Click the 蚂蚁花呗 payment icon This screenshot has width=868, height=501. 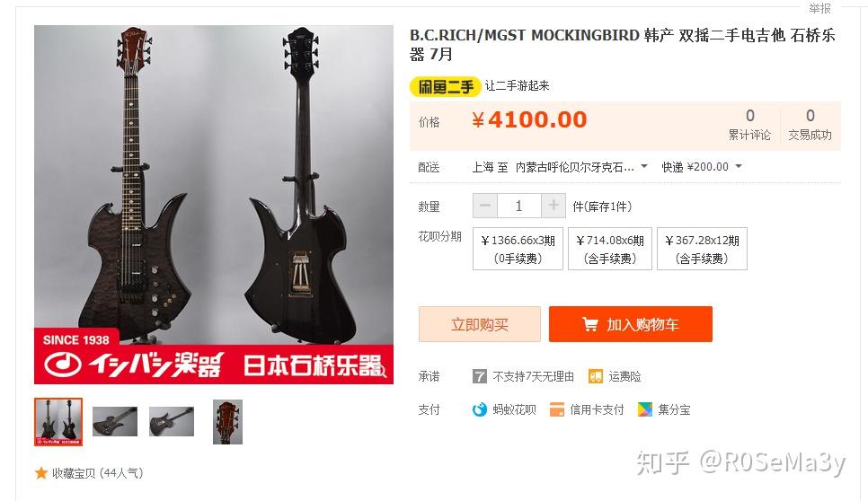pos(480,409)
